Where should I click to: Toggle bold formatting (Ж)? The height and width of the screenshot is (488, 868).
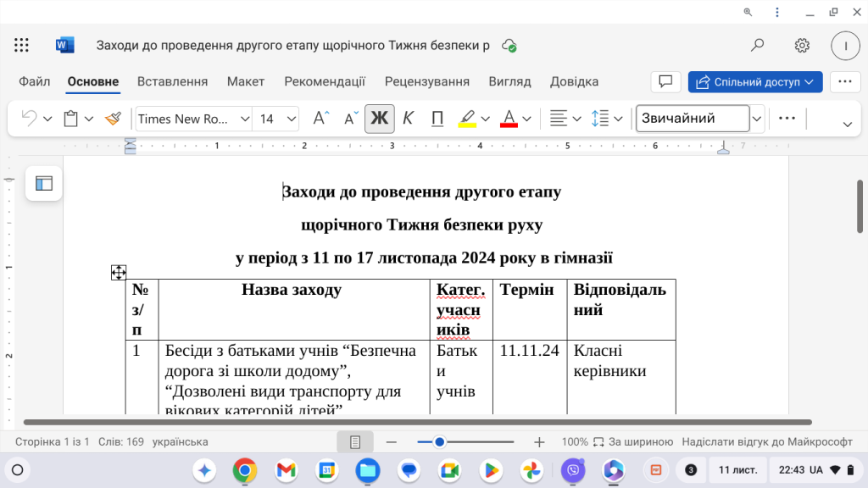click(379, 119)
